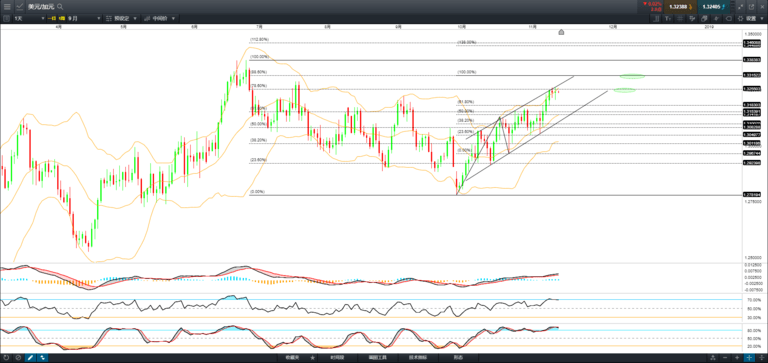Click the lower green ellipse target marker
Viewport: 768px width, 363px height.
(624, 90)
